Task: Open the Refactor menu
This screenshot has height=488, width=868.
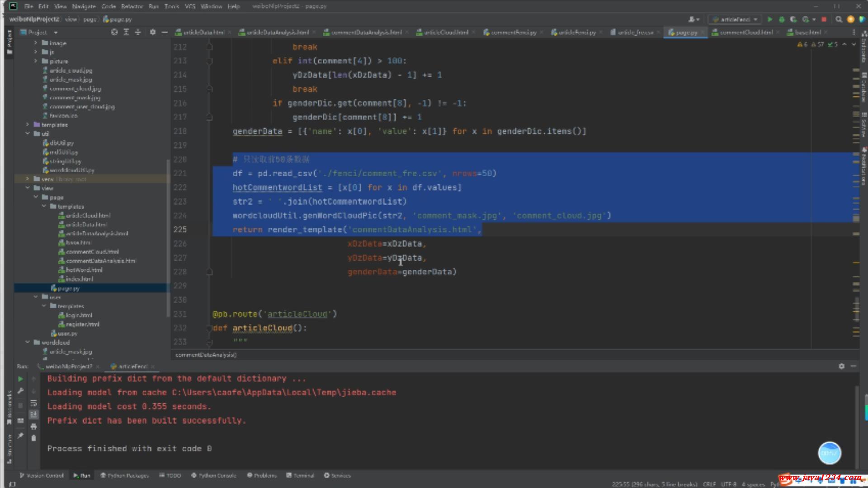Action: [132, 6]
